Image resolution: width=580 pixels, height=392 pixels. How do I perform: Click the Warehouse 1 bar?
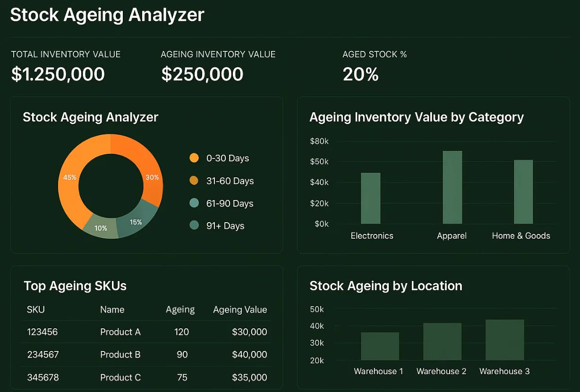coord(380,346)
